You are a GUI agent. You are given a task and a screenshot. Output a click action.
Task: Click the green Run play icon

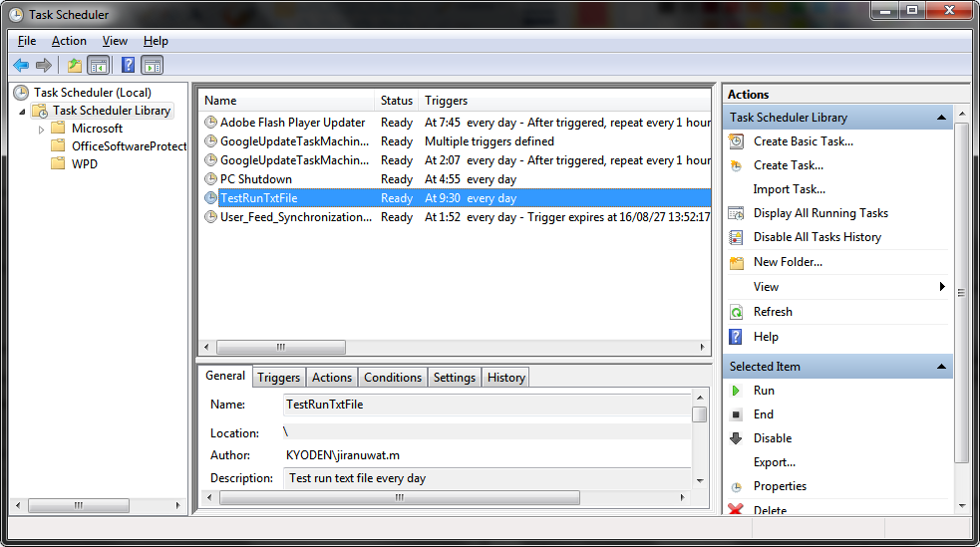(736, 391)
